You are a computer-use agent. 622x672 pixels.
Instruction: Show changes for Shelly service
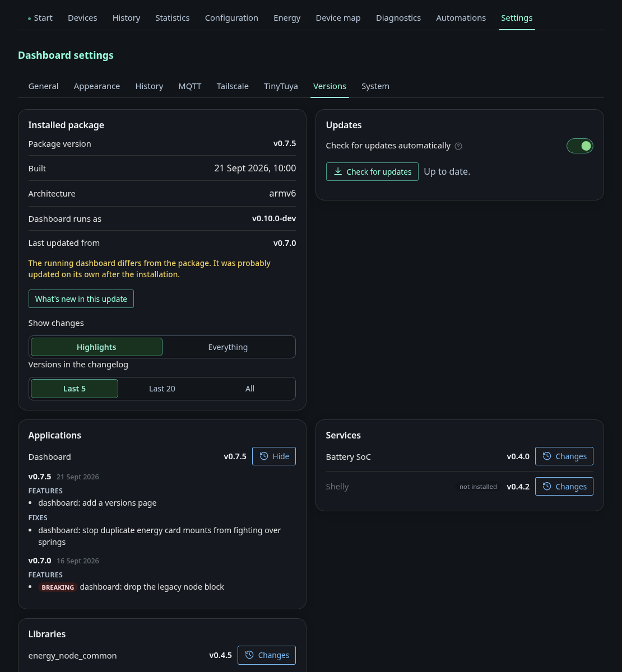pos(564,487)
